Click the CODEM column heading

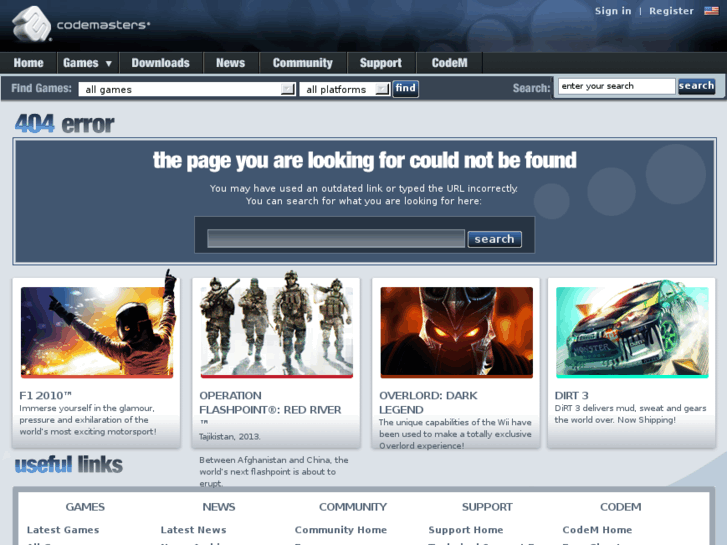pos(620,507)
